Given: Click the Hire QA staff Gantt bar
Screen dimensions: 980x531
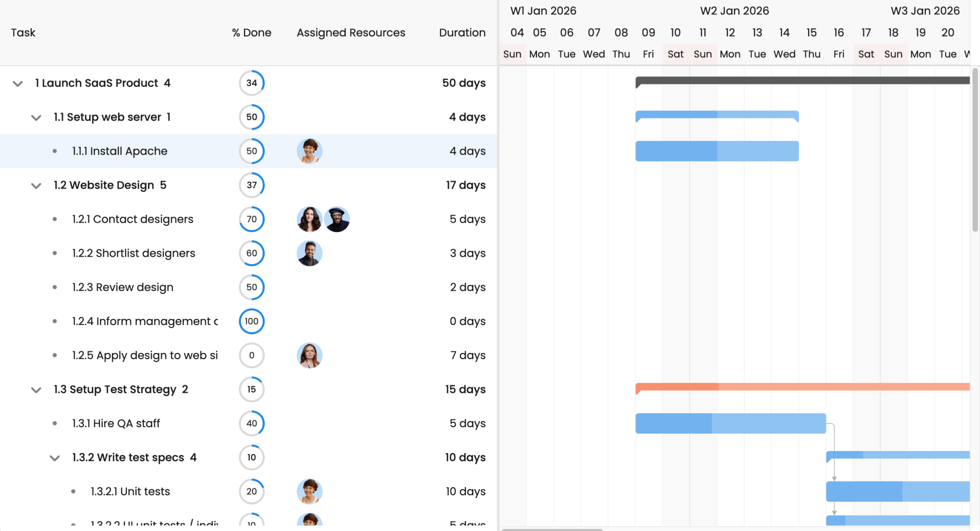Looking at the screenshot, I should pyautogui.click(x=730, y=423).
